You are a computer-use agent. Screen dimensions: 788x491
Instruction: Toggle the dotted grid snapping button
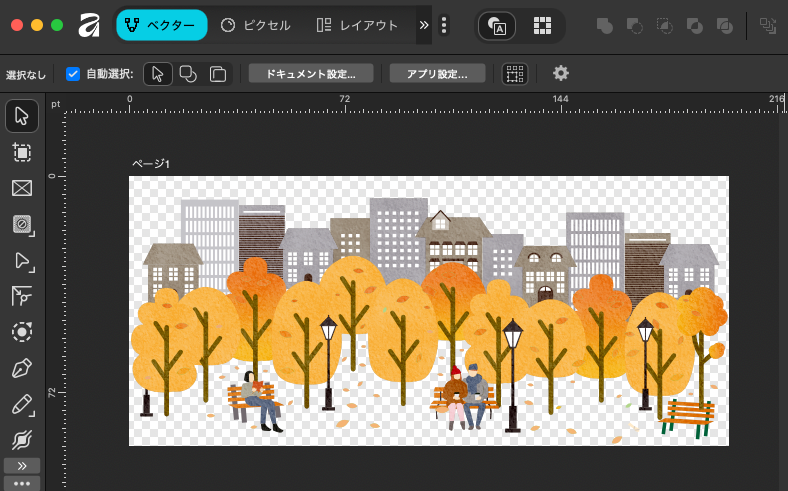tap(514, 73)
